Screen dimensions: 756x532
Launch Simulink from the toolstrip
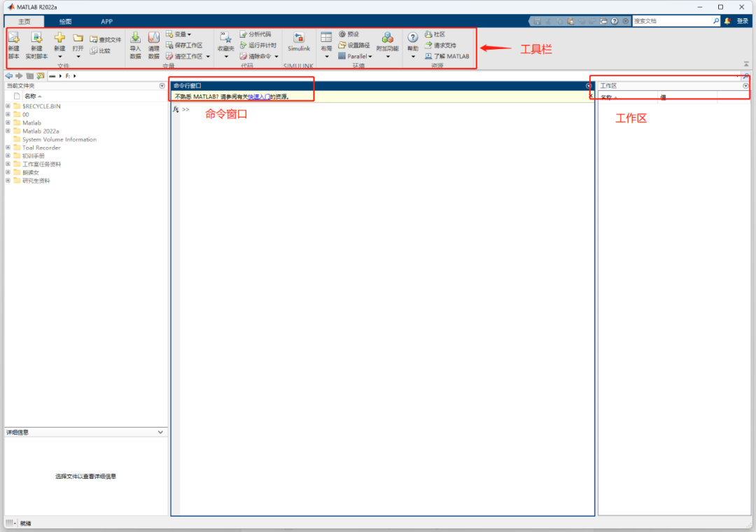click(x=299, y=42)
